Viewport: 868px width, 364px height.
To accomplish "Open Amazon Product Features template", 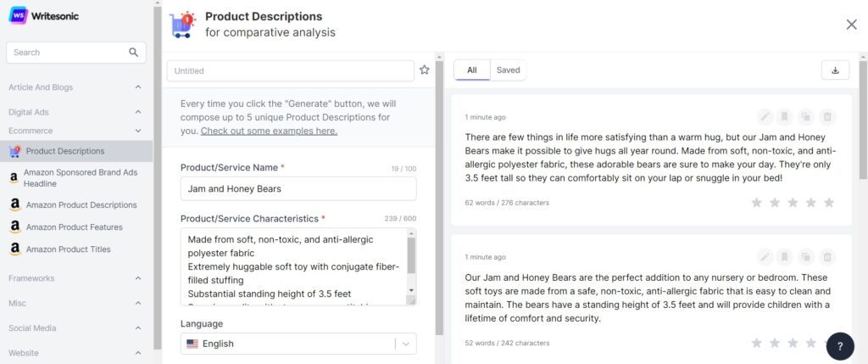I will click(x=76, y=227).
